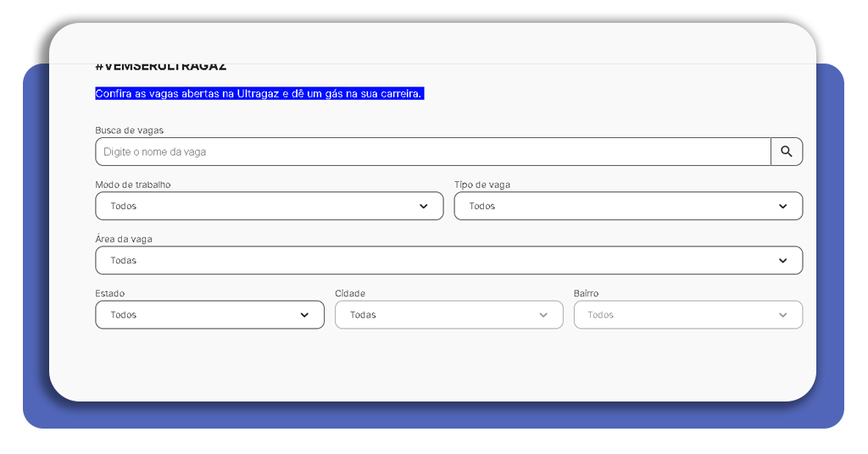
Task: Click the magnifying glass search button
Action: click(786, 152)
